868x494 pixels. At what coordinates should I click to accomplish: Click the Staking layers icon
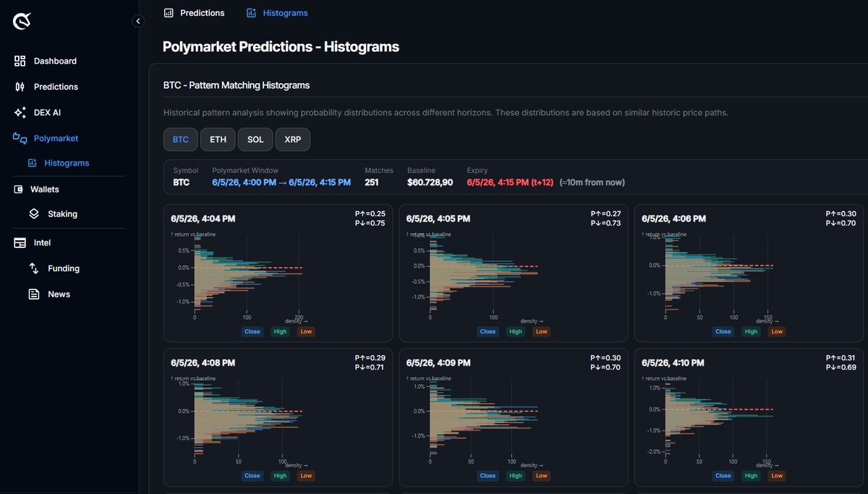(34, 214)
